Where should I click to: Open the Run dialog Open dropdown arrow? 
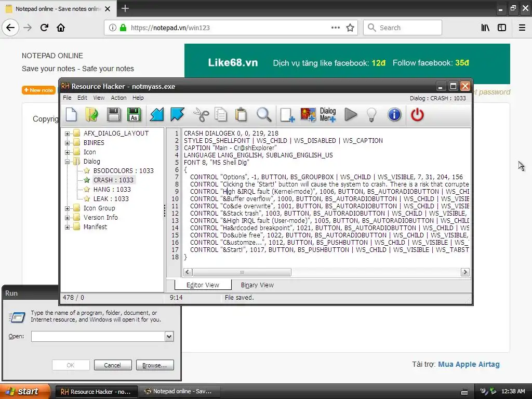click(169, 336)
